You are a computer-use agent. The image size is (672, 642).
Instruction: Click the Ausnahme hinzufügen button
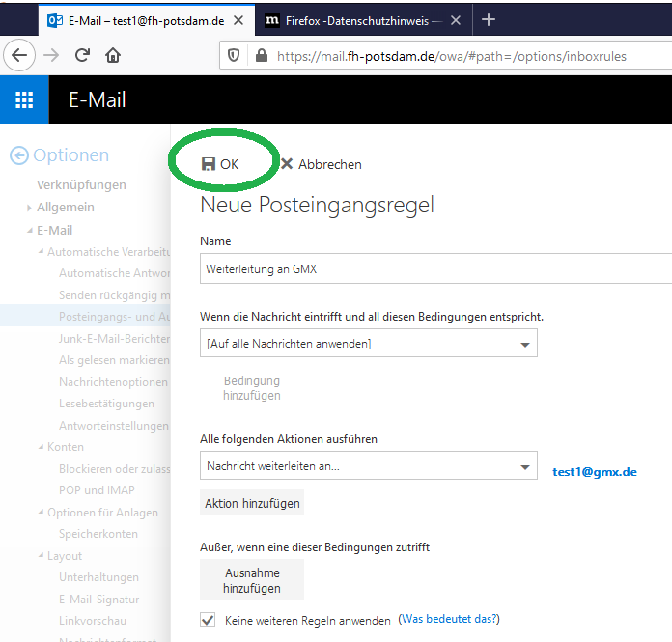click(x=252, y=580)
